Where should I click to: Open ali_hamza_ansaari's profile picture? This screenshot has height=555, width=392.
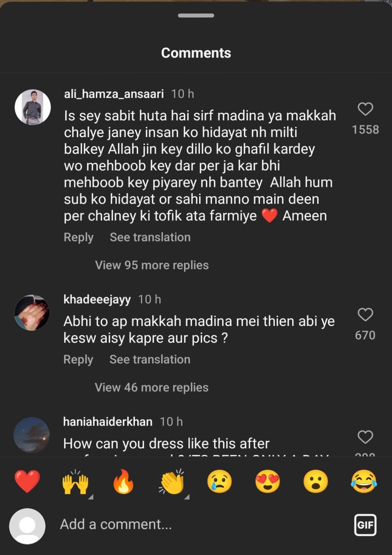click(x=33, y=107)
